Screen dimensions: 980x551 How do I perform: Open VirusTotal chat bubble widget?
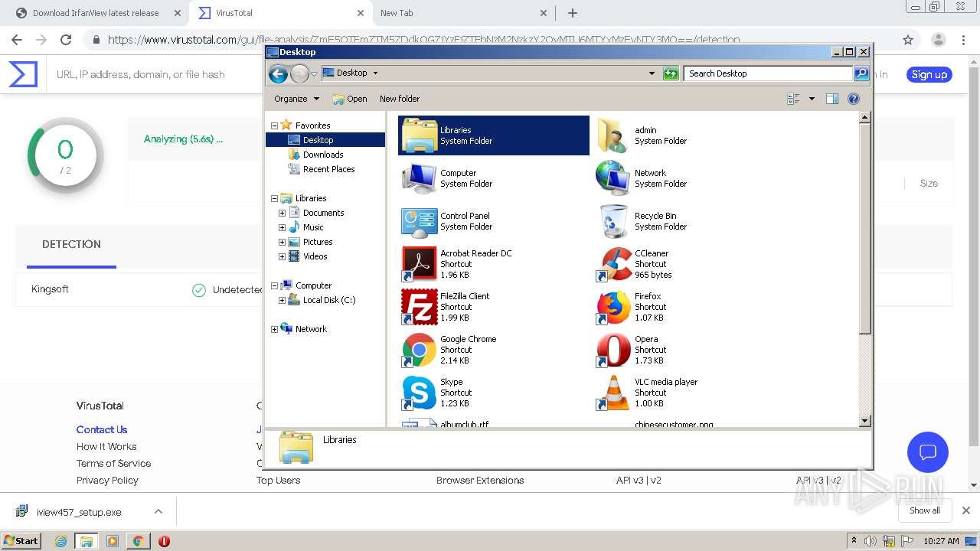coord(928,452)
